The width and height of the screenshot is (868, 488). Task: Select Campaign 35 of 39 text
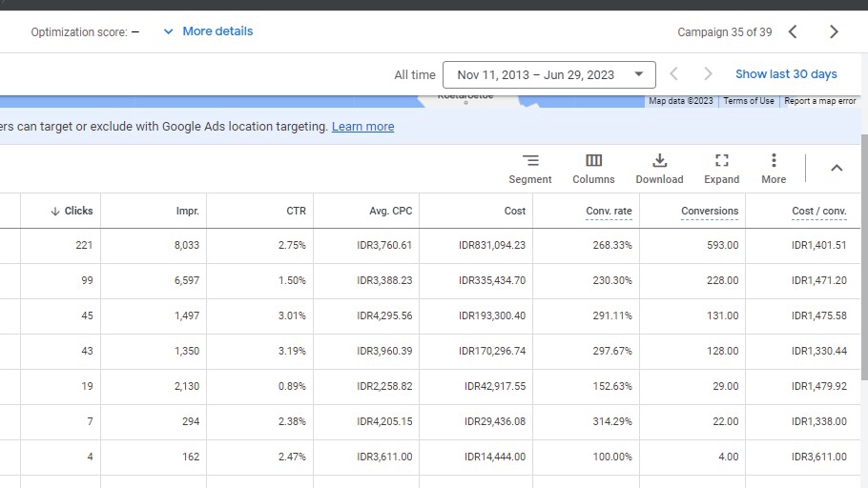click(x=724, y=32)
